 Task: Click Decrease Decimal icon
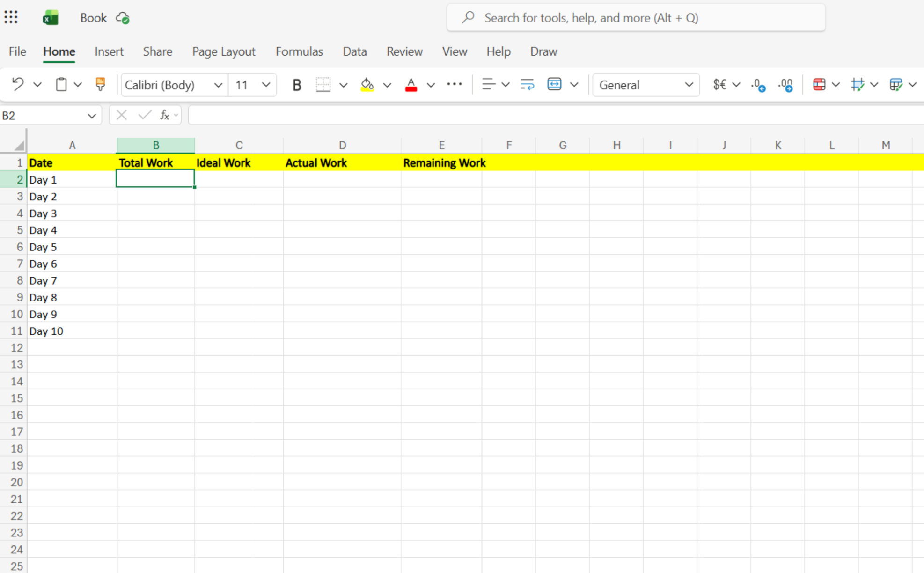[758, 85]
